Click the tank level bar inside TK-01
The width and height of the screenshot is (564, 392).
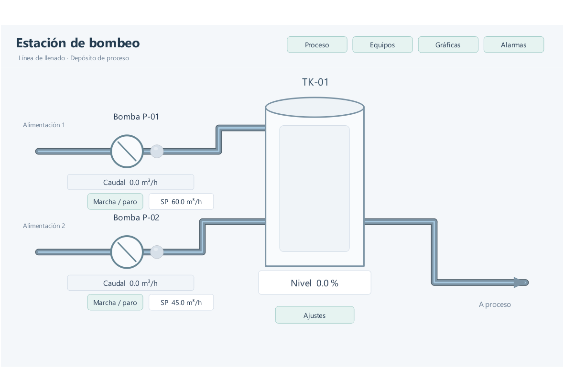pyautogui.click(x=315, y=188)
